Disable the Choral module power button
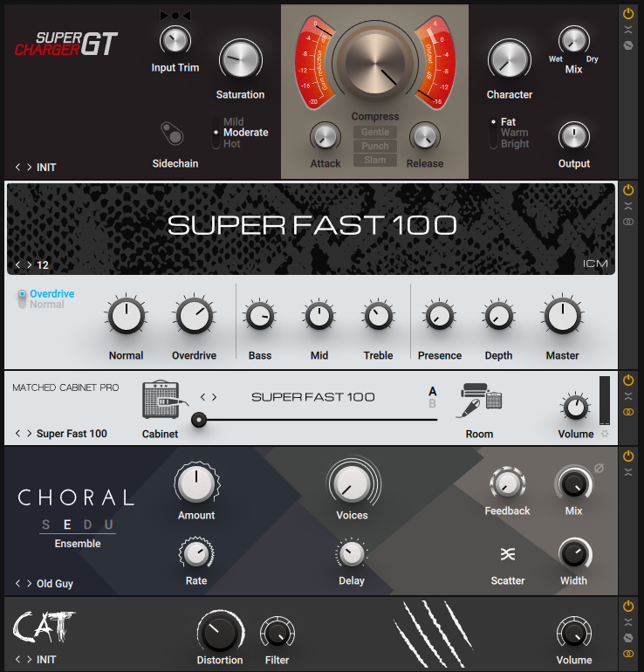This screenshot has width=644, height=672. (x=628, y=456)
